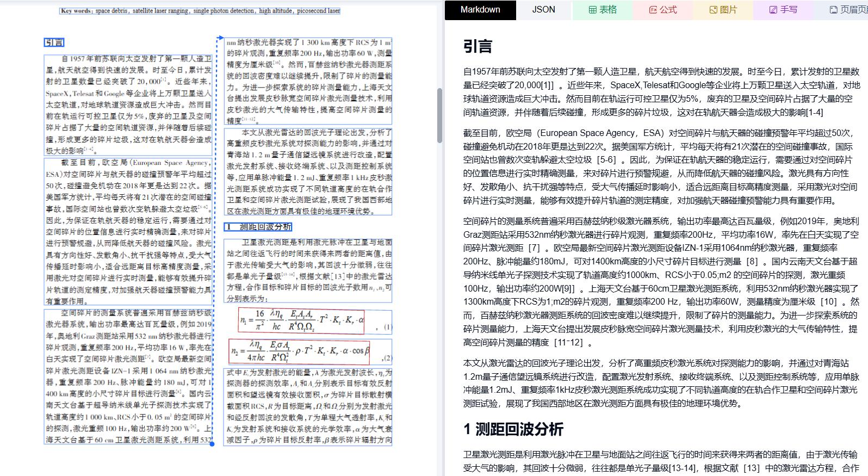The image size is (868, 476).
Task: Switch to the Markdown output tab
Action: point(480,10)
